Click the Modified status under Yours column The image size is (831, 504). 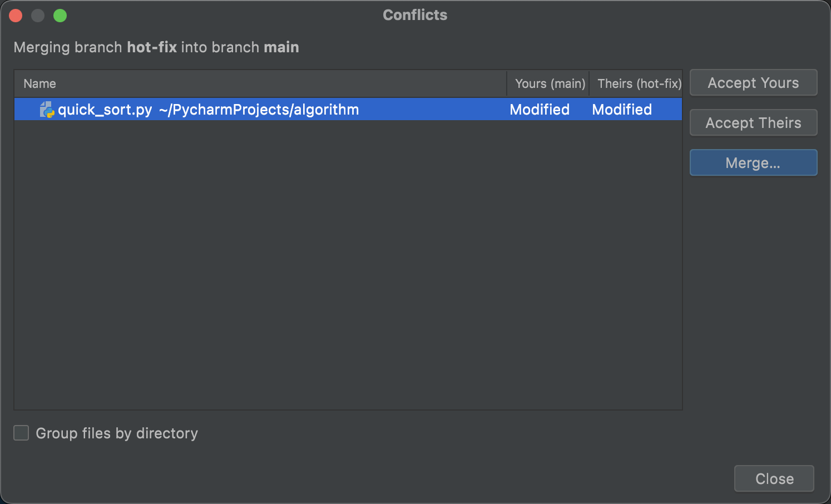coord(540,110)
